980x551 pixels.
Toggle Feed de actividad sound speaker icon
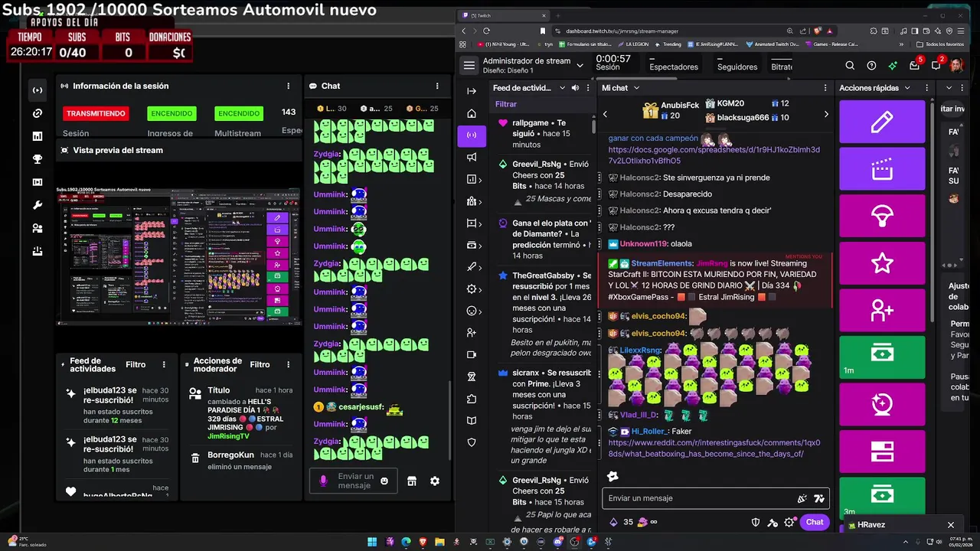[576, 88]
